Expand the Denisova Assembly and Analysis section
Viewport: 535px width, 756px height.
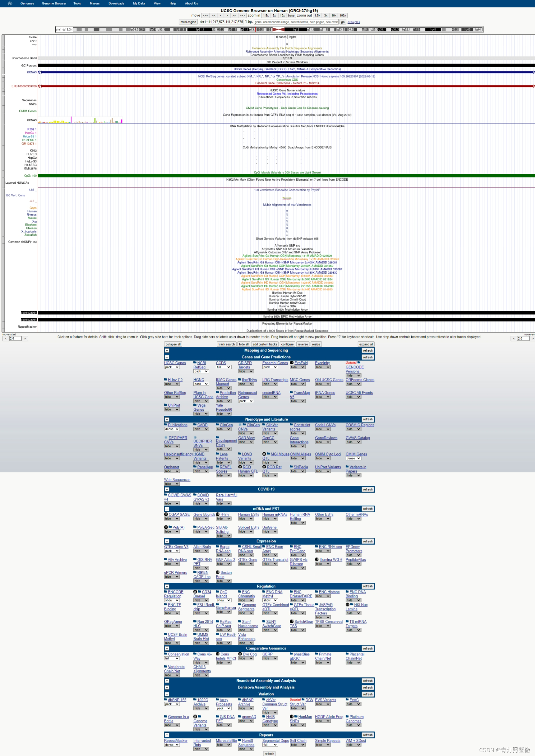tap(167, 688)
